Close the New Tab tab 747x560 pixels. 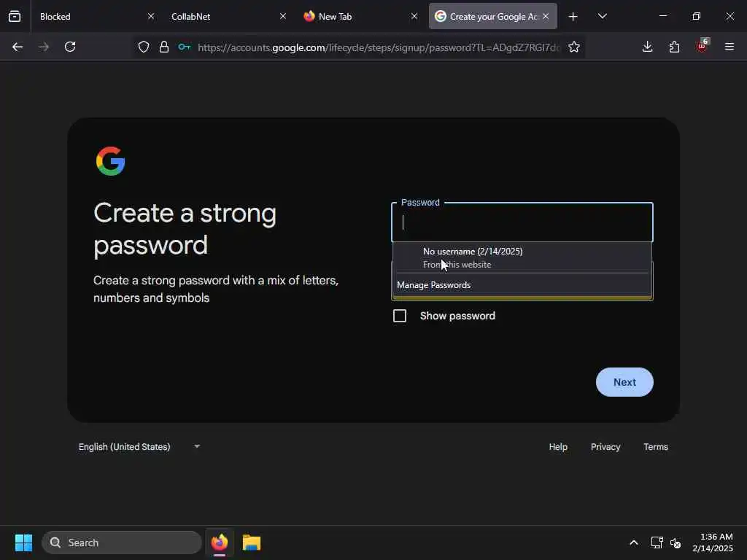click(x=414, y=16)
